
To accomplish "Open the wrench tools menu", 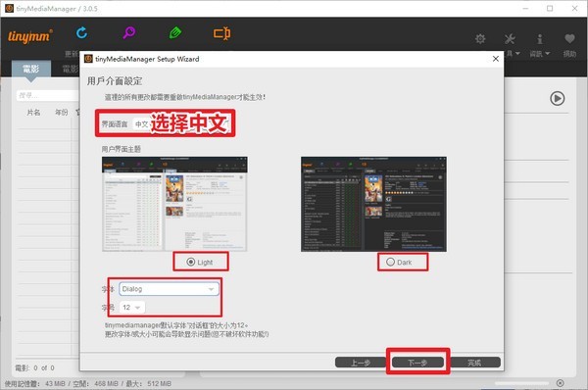I will click(x=510, y=38).
